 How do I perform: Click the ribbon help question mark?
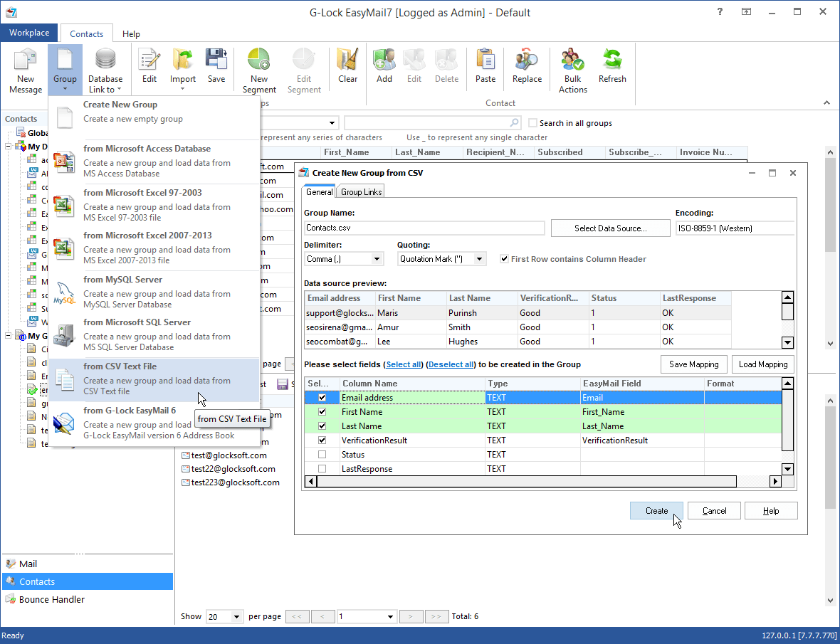pos(720,12)
